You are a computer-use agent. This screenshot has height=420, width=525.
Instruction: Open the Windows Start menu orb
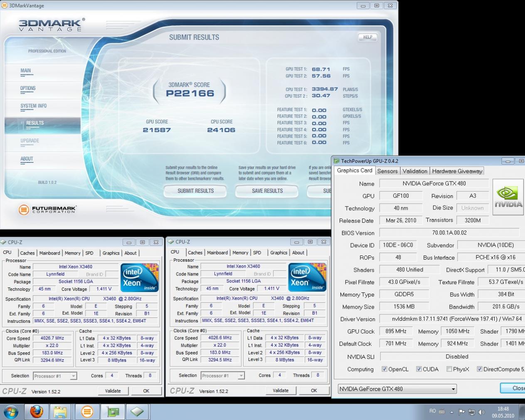pos(11,412)
